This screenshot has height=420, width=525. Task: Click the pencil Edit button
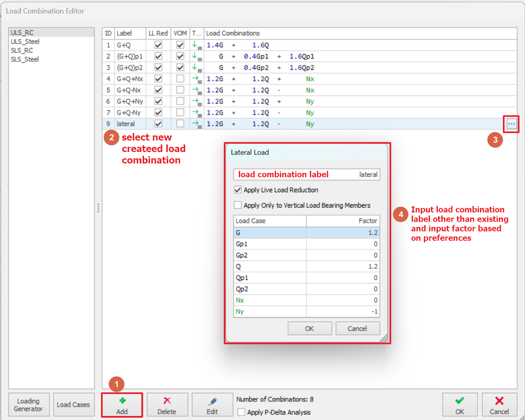[212, 405]
